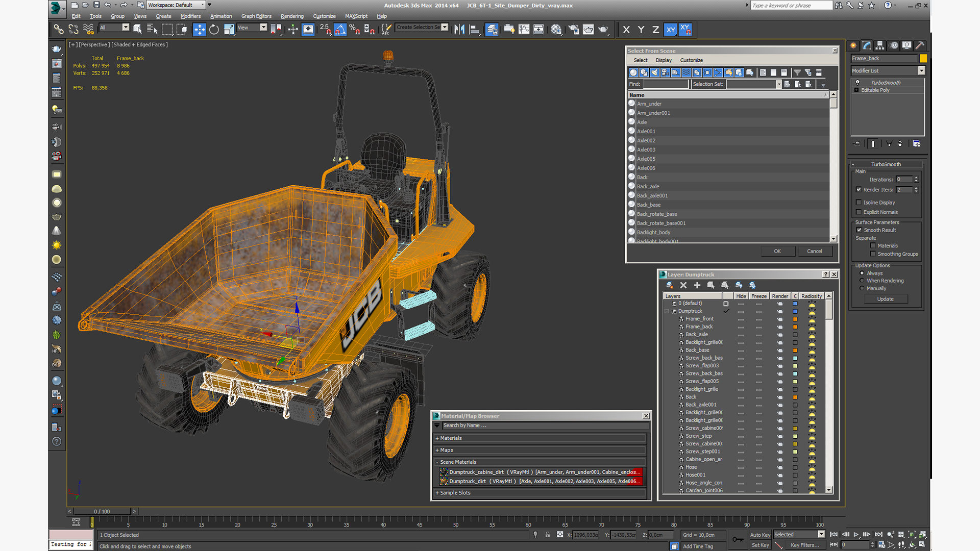Select When Rendering update option
The image size is (980, 551).
[862, 281]
